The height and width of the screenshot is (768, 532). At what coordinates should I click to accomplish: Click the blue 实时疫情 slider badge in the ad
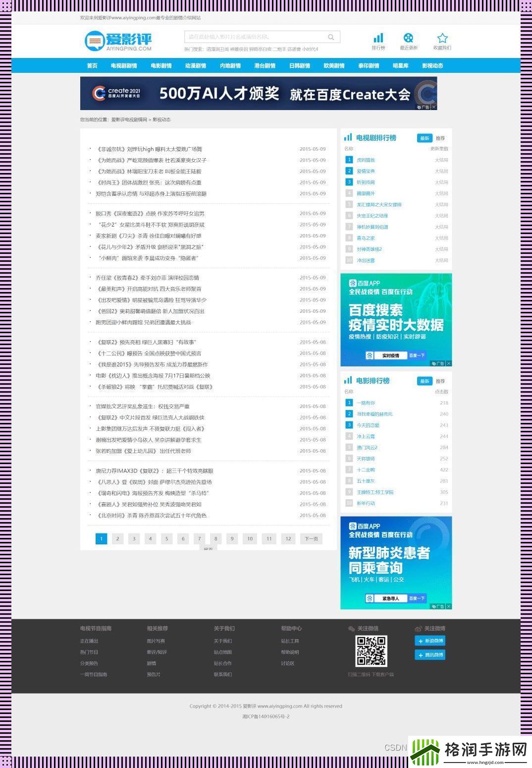(391, 355)
